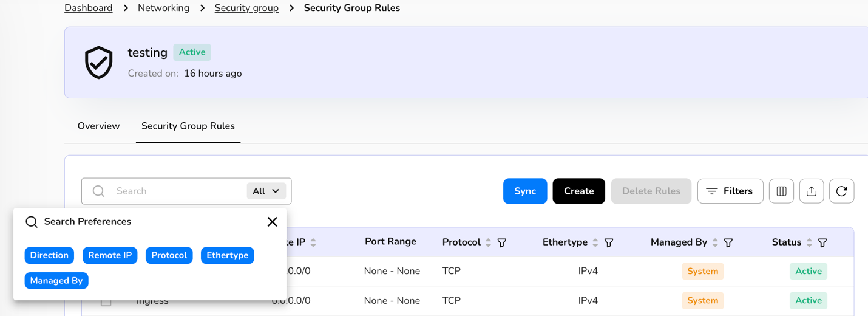The height and width of the screenshot is (316, 868).
Task: Click the Protocol column filter icon
Action: [x=502, y=242]
